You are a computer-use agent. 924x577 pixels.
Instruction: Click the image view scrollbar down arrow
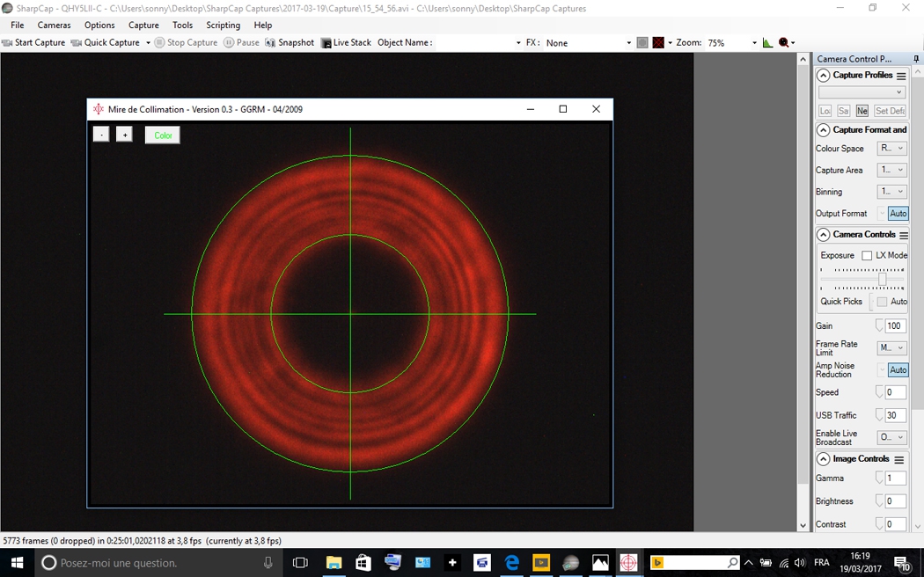click(803, 525)
